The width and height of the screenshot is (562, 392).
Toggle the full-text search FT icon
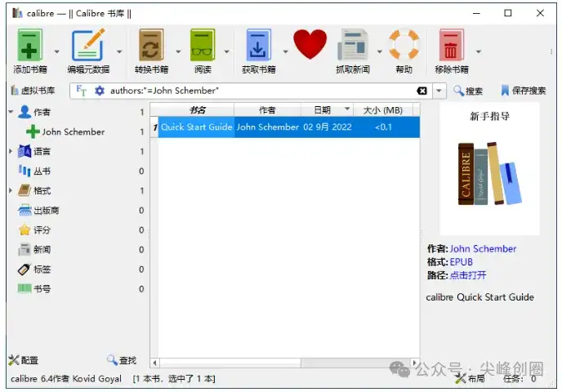82,91
